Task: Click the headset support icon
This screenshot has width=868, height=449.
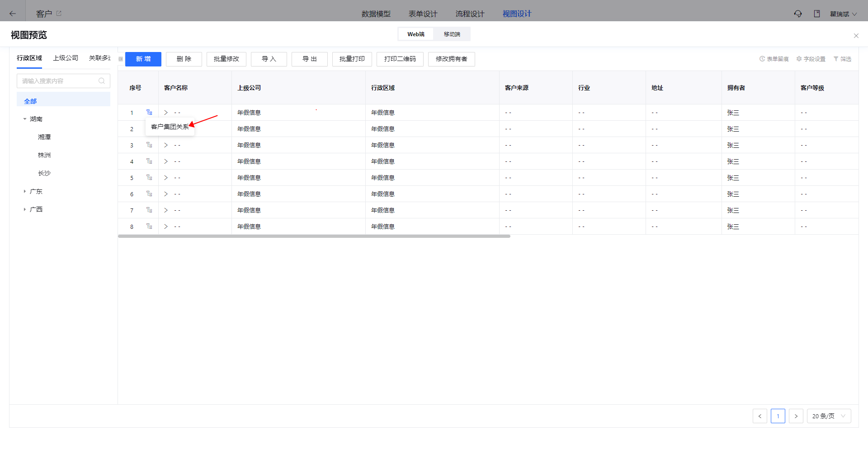Action: pyautogui.click(x=798, y=14)
